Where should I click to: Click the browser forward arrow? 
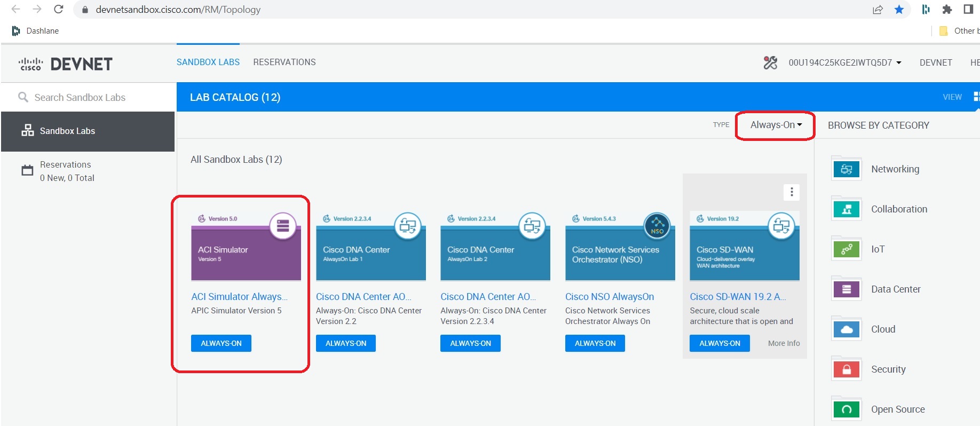click(37, 9)
